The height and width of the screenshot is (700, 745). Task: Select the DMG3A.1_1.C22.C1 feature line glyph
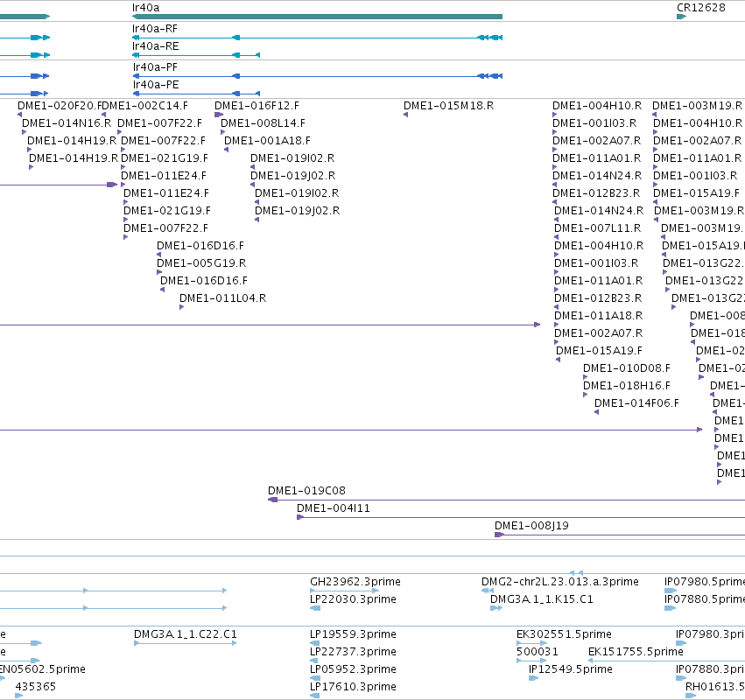click(x=186, y=643)
